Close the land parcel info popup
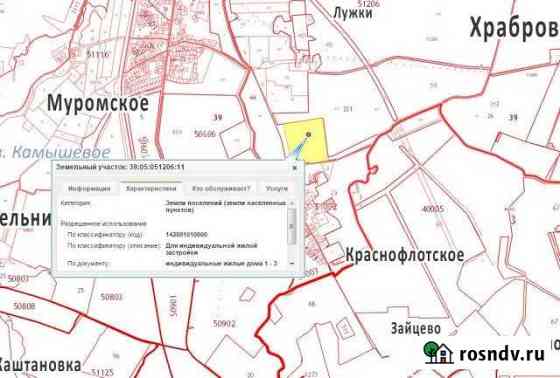The image size is (560, 378). [295, 167]
